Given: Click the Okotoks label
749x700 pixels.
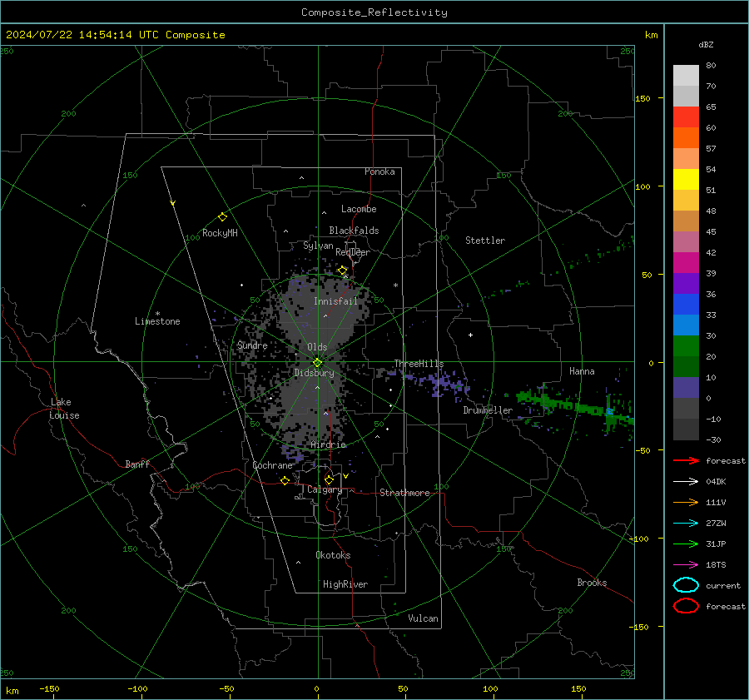Looking at the screenshot, I should pyautogui.click(x=333, y=554).
